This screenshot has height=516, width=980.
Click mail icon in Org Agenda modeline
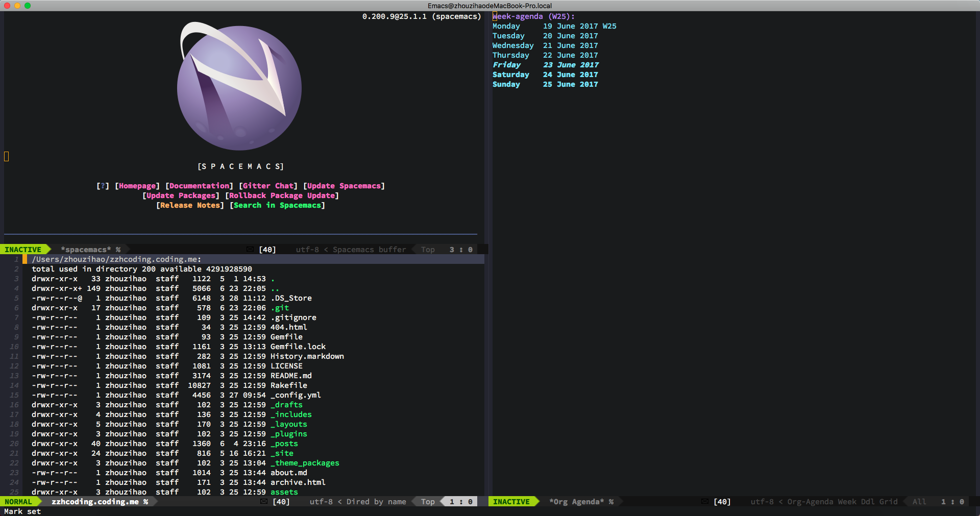tap(705, 502)
